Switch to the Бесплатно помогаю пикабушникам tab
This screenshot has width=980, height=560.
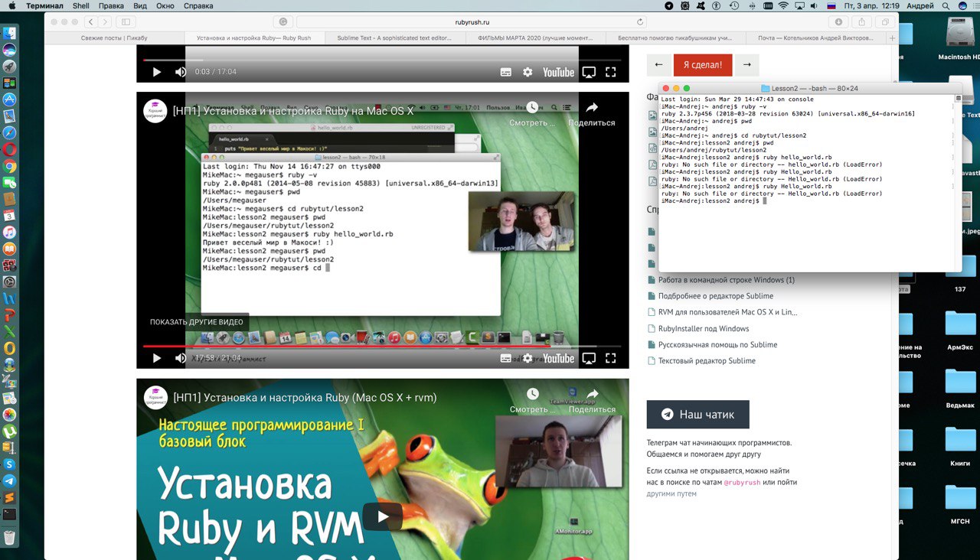(x=675, y=37)
